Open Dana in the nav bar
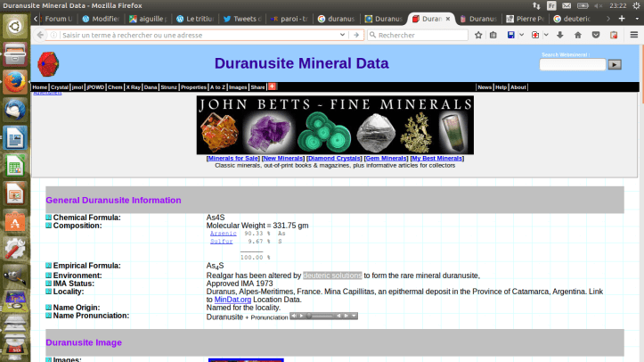 (x=151, y=87)
